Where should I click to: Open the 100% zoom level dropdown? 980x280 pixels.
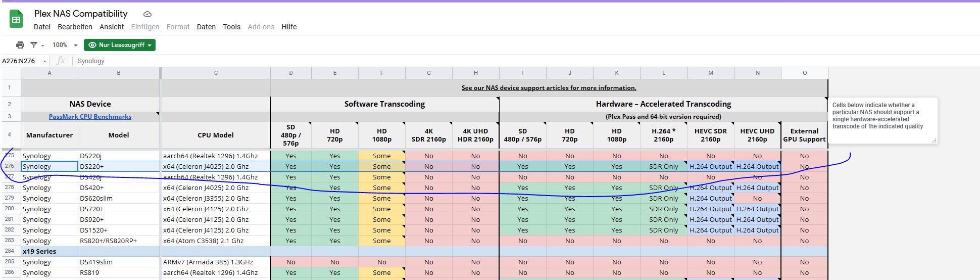[65, 45]
